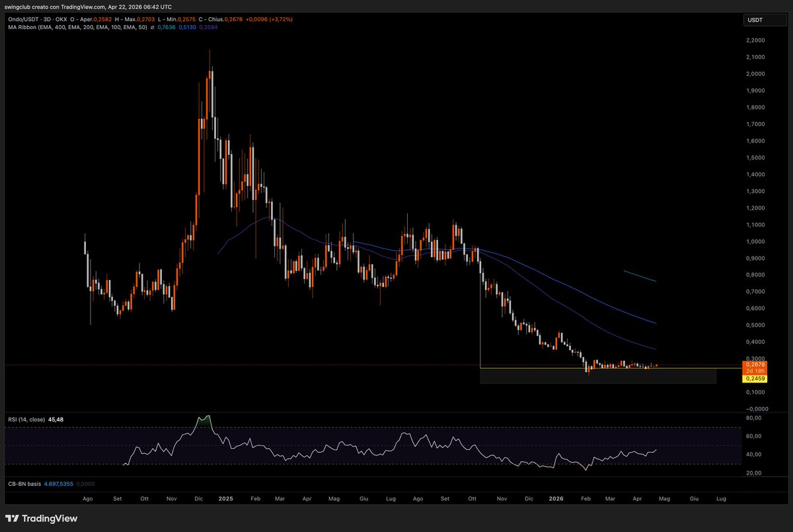This screenshot has width=793, height=532.
Task: Click the orange 0,2678 current price tag
Action: point(753,364)
